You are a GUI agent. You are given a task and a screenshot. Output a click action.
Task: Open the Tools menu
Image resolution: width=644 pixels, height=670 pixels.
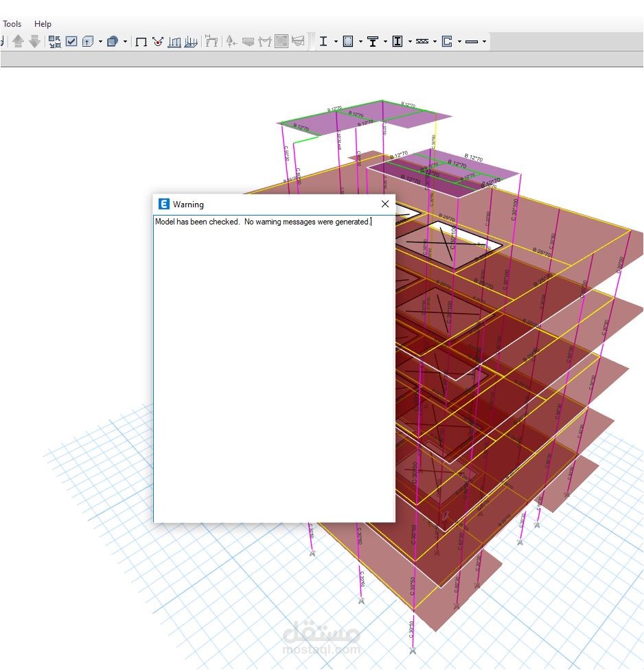click(12, 24)
